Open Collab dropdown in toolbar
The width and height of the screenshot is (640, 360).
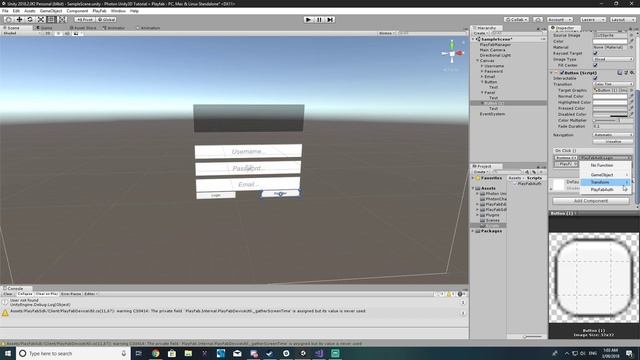[516, 19]
